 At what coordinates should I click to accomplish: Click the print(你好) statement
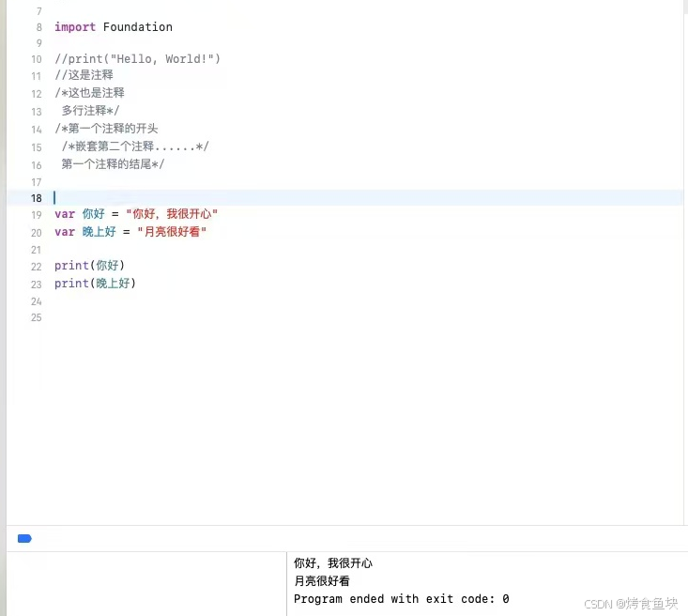[89, 266]
